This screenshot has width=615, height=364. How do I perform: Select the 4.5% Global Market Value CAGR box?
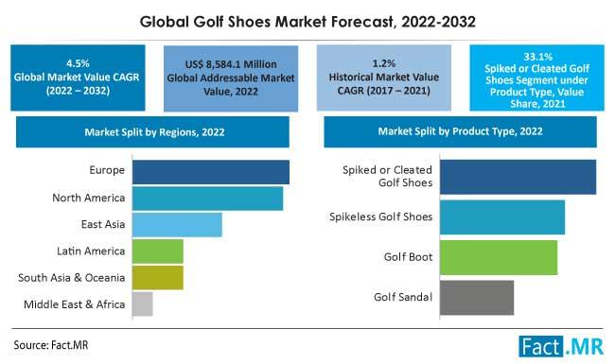coord(78,78)
